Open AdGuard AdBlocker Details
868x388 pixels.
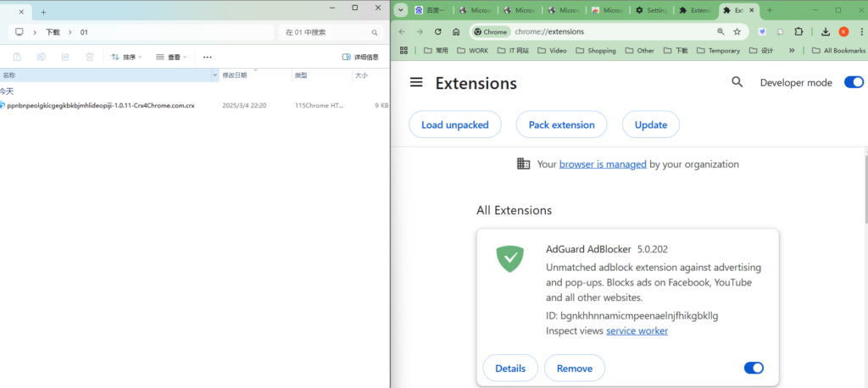[510, 368]
